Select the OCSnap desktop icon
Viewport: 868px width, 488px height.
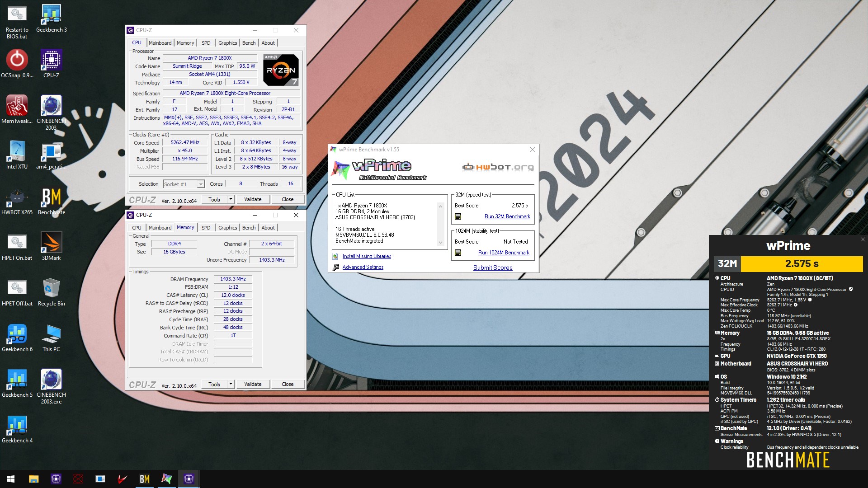[17, 64]
